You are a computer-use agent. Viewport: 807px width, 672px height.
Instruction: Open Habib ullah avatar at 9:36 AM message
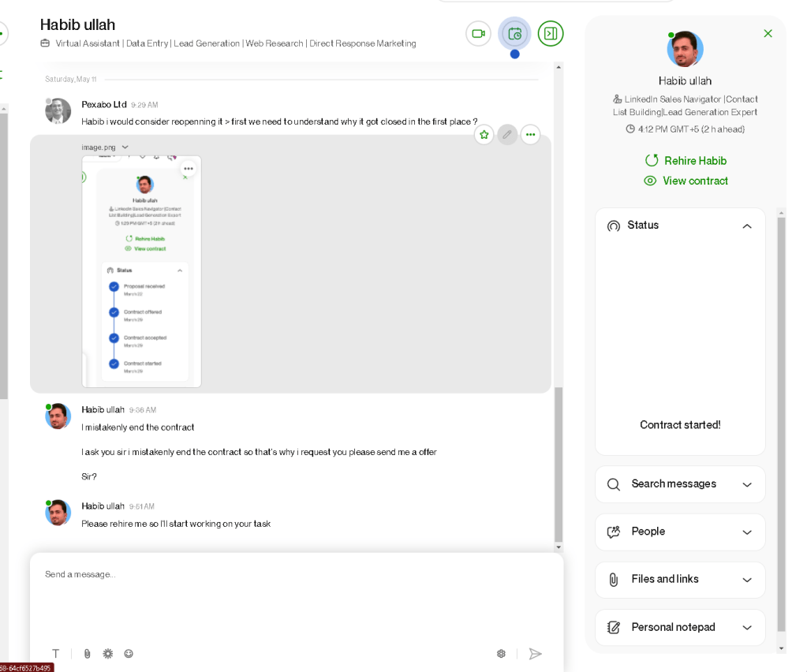pos(58,416)
